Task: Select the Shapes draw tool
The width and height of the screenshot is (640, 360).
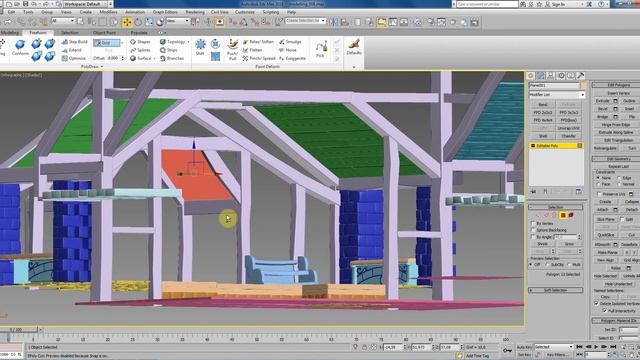Action: click(140, 42)
